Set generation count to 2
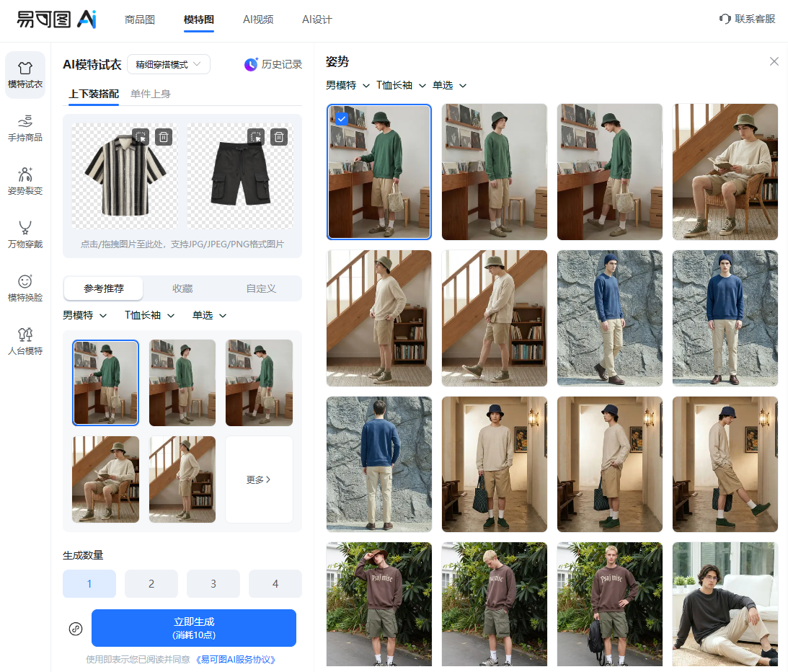The image size is (788, 672). pos(151,583)
